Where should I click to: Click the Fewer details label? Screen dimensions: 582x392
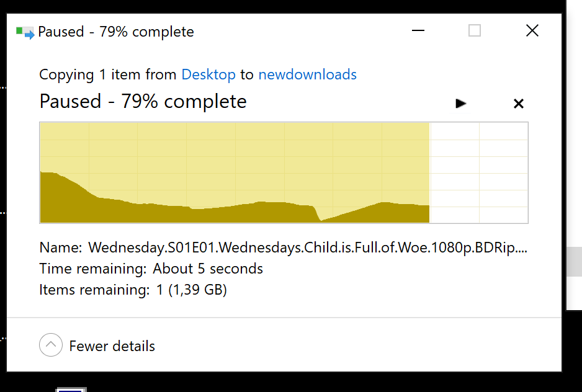[x=112, y=346]
